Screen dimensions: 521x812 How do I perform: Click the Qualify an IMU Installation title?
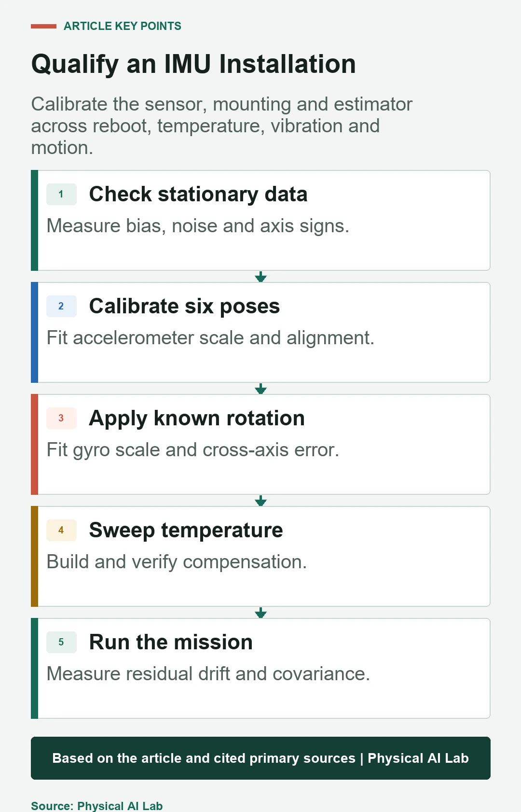(193, 65)
